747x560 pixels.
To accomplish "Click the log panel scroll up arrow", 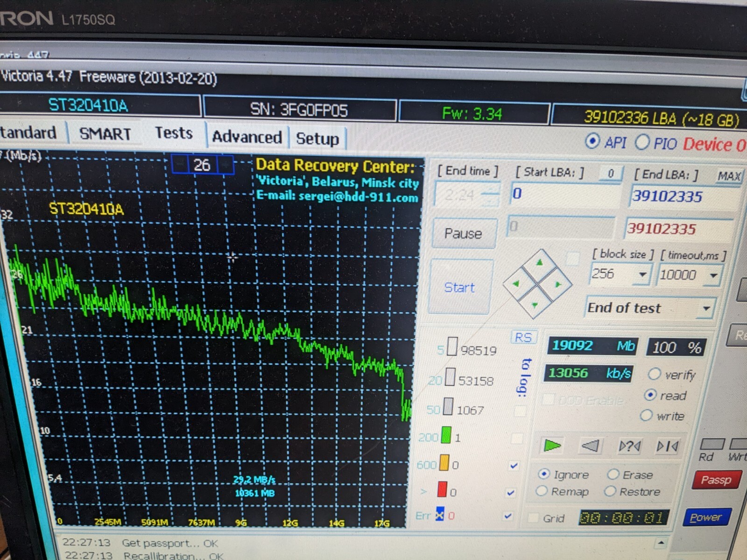I will (661, 542).
